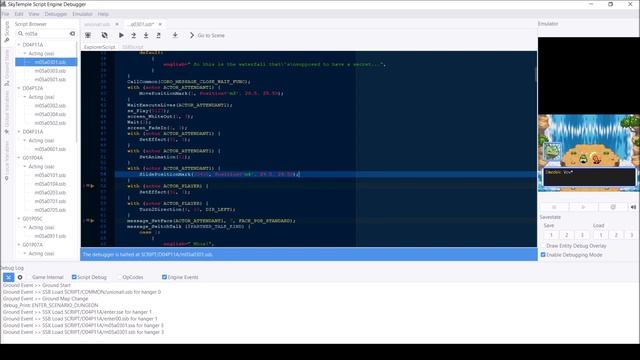Click the breakpoint/stop toolbar icon next to Save
The width and height of the screenshot is (640, 360).
[104, 36]
